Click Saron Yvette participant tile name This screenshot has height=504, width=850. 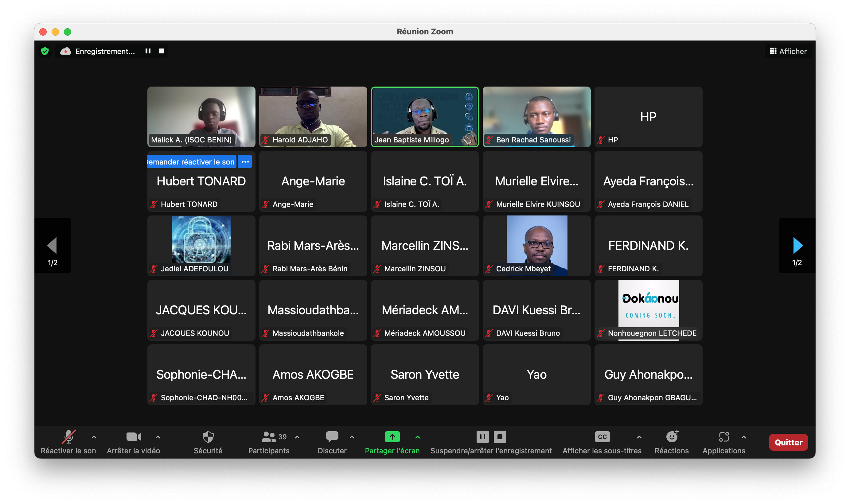tap(406, 397)
